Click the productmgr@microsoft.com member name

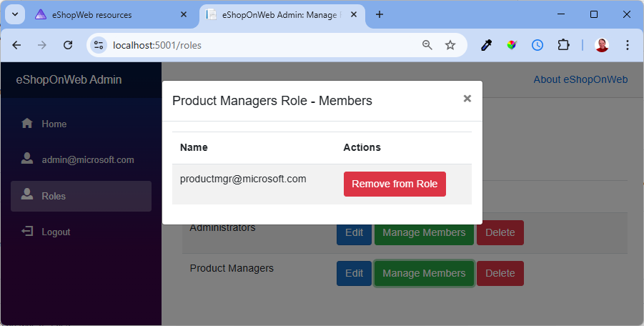point(243,179)
